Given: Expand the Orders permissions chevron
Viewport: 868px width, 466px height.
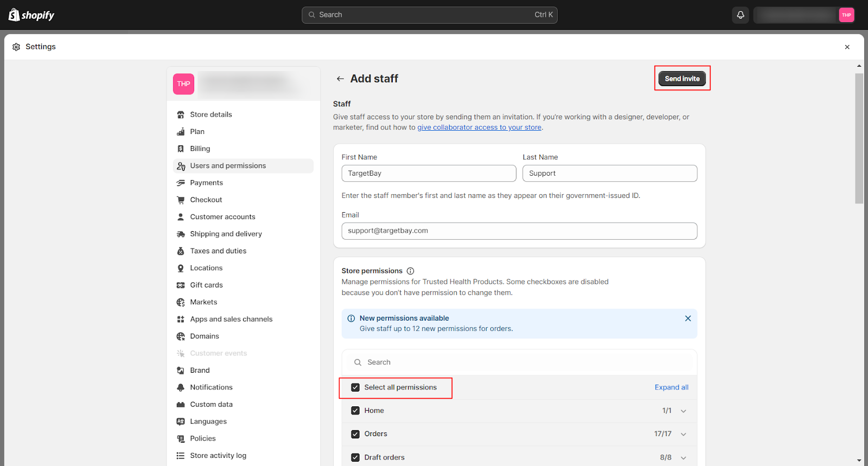Looking at the screenshot, I should click(684, 434).
